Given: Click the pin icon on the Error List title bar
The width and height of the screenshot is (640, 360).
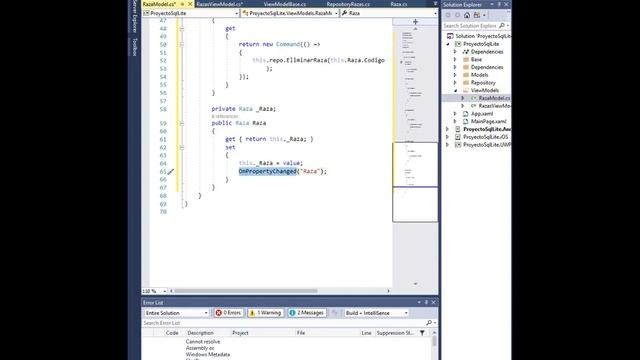Looking at the screenshot, I should (426, 302).
